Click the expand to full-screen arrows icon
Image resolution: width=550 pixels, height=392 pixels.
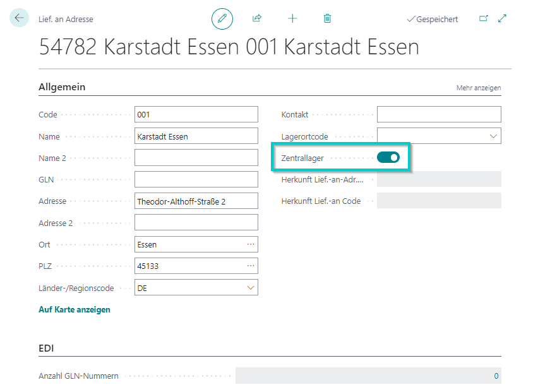click(x=503, y=18)
